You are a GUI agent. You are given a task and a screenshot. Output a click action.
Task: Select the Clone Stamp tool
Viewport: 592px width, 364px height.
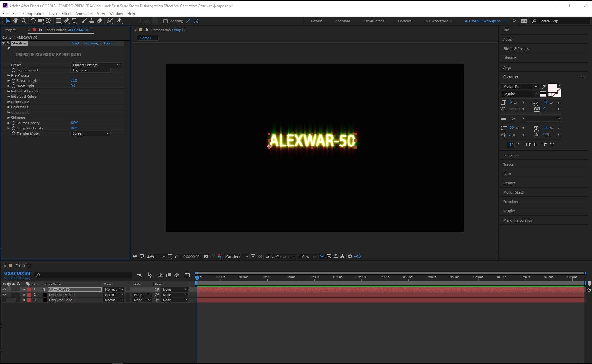(x=92, y=21)
